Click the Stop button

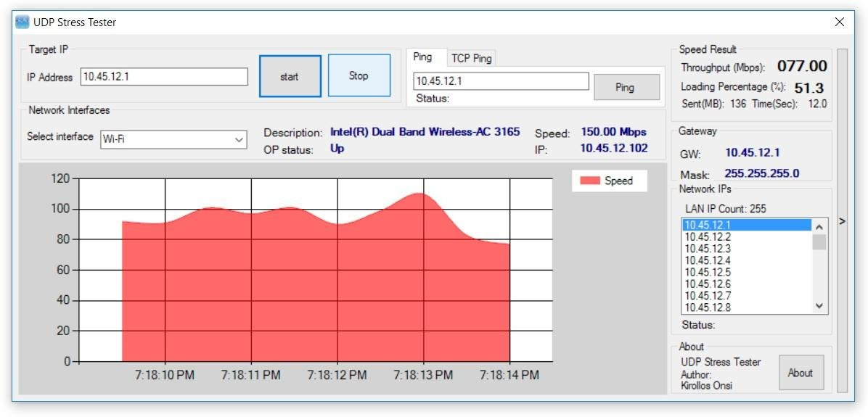tap(359, 75)
